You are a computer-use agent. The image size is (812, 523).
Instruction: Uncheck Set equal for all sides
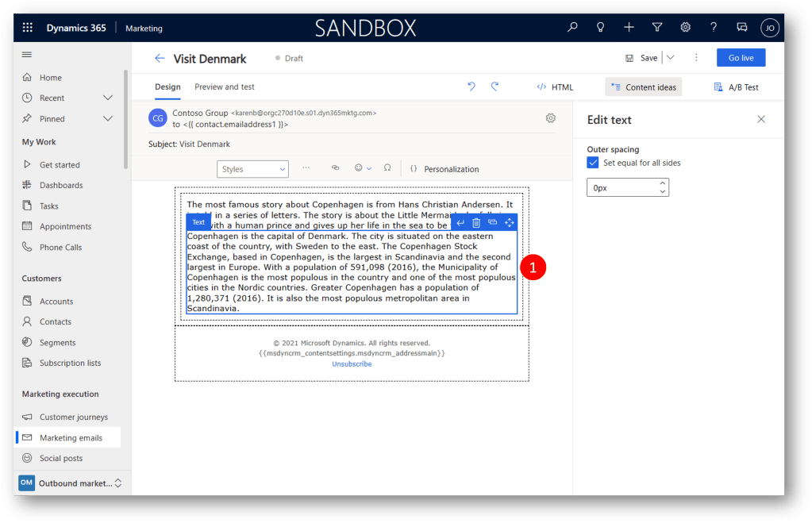click(593, 163)
